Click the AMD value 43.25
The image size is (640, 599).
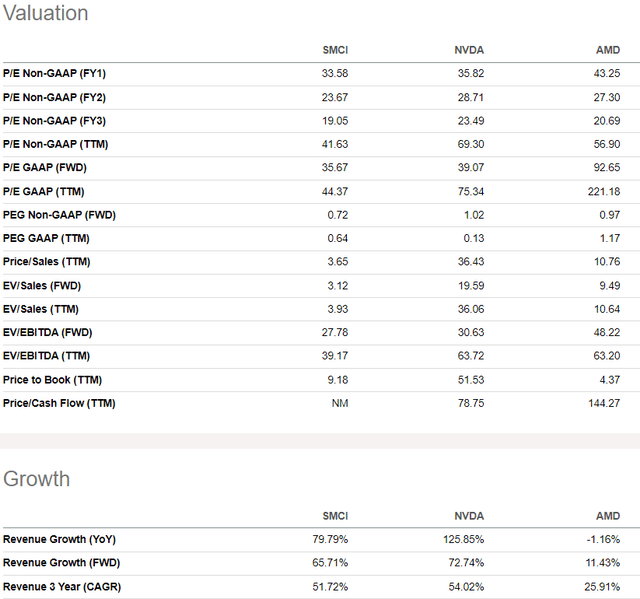[607, 73]
